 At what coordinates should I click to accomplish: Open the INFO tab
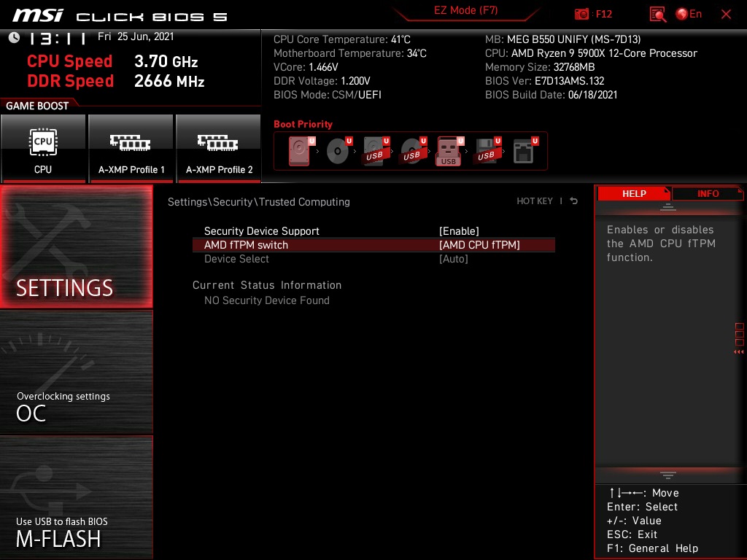click(708, 193)
